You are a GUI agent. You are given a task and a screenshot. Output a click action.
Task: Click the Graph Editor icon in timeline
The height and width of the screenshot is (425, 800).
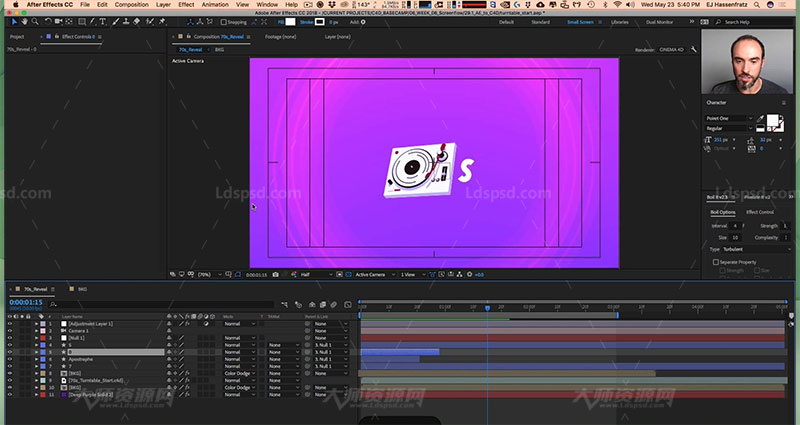pos(348,305)
